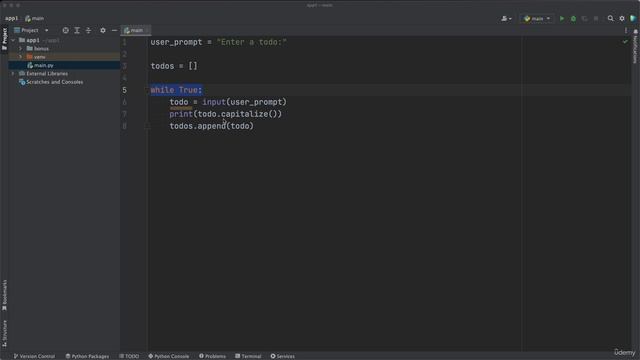640x360 pixels.
Task: Run the main configuration with the green play button
Action: coord(562,18)
